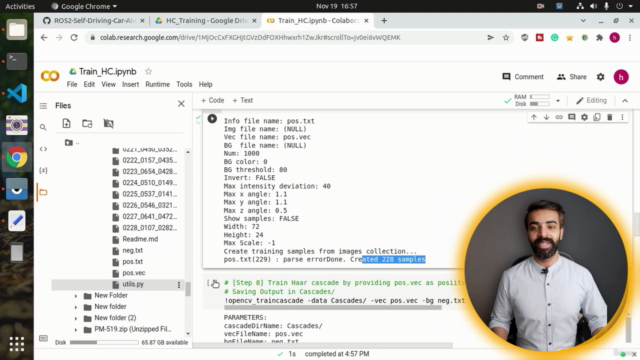Close the Files panel
The image size is (640, 360).
click(x=181, y=104)
